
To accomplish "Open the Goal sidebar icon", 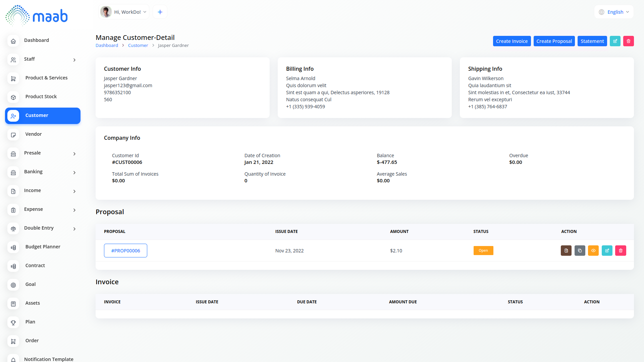I will pyautogui.click(x=13, y=285).
